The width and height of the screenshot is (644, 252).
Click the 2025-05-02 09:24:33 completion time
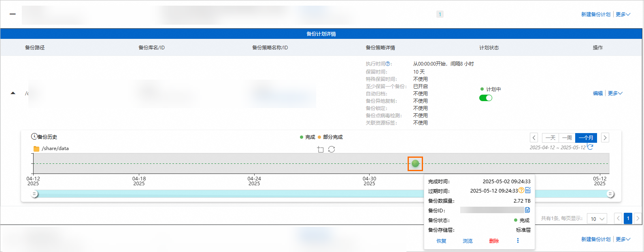tap(506, 181)
